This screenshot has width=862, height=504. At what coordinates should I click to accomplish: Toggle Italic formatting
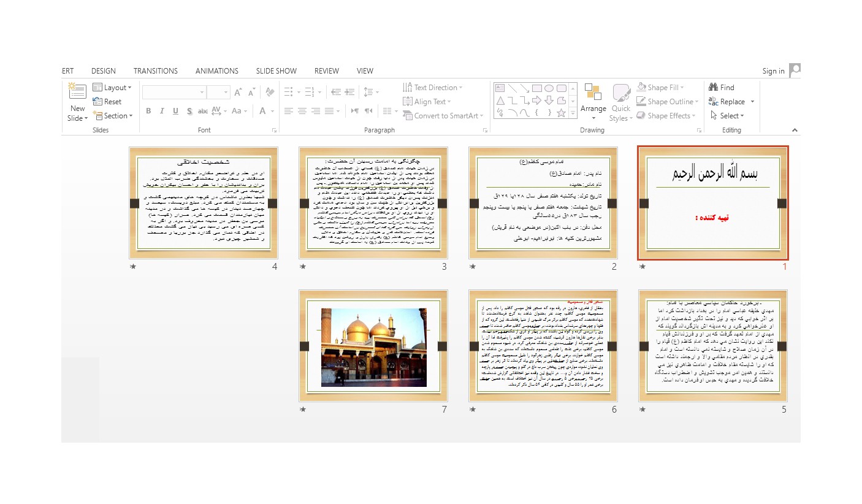(x=162, y=111)
